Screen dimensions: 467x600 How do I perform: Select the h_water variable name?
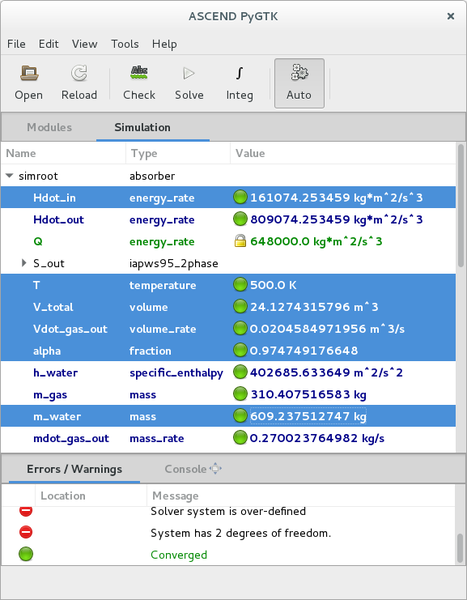[x=56, y=373]
